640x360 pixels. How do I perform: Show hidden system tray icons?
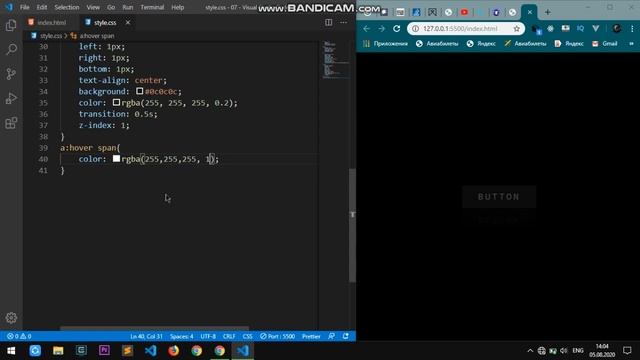point(530,351)
